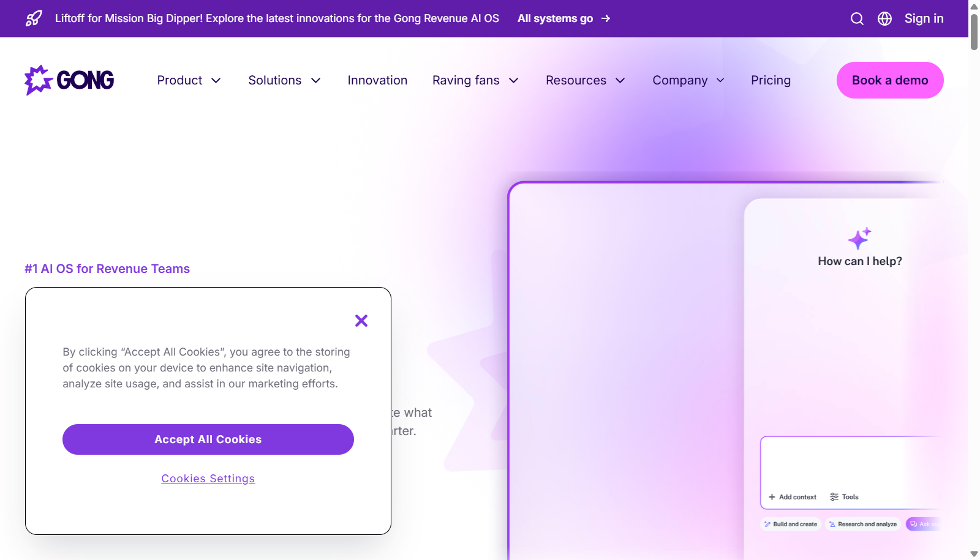
Task: Expand the Raving fans dropdown
Action: (x=475, y=80)
